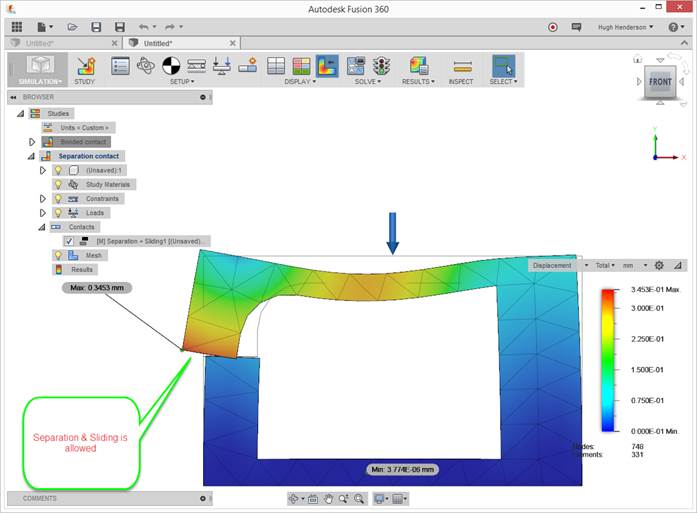Open the comments notification icon

click(x=577, y=27)
